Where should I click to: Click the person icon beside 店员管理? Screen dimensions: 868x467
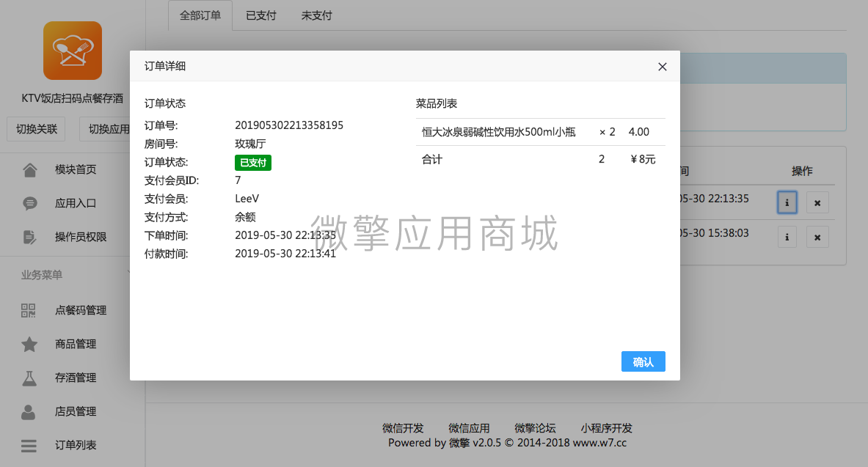pyautogui.click(x=28, y=412)
